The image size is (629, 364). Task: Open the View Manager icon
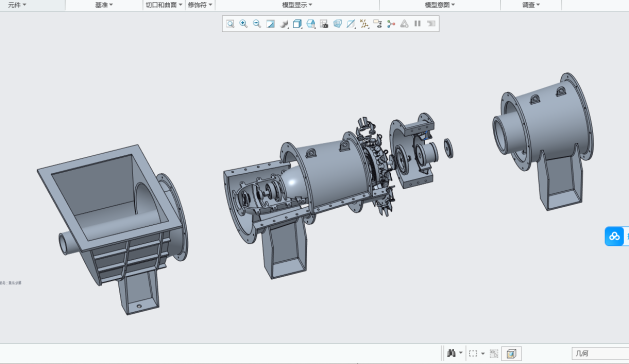pyautogui.click(x=324, y=24)
